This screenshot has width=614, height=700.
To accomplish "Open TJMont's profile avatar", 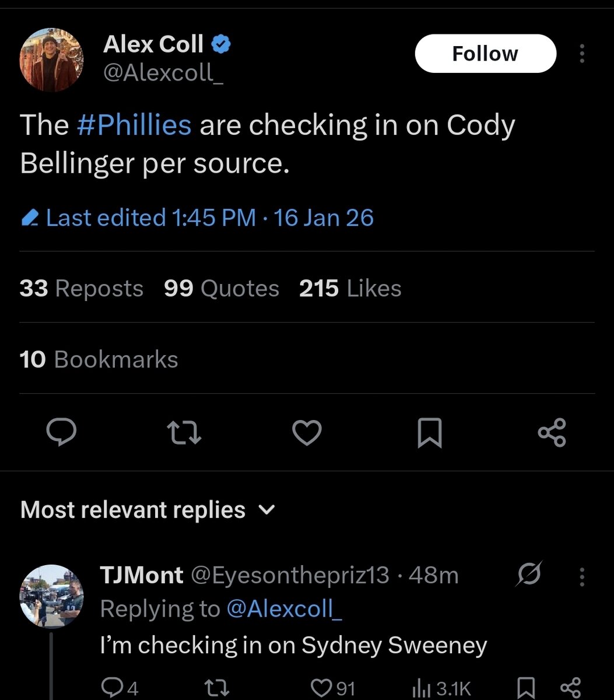I will point(52,596).
